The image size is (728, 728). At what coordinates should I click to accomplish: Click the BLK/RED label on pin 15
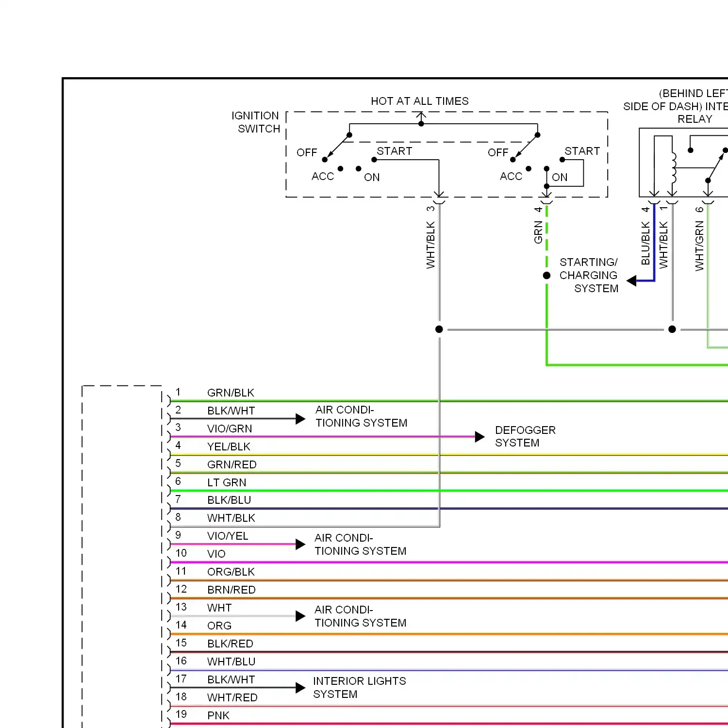click(x=230, y=644)
